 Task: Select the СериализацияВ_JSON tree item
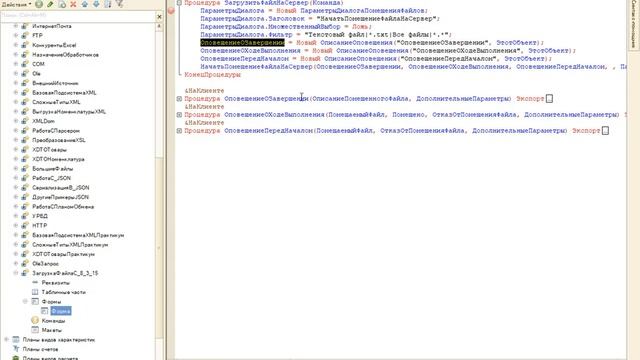coord(61,188)
